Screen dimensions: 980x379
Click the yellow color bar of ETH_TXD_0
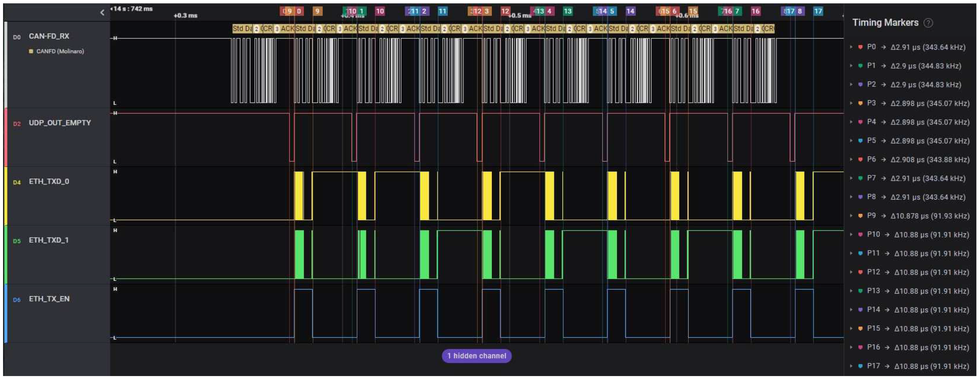[x=5, y=196]
